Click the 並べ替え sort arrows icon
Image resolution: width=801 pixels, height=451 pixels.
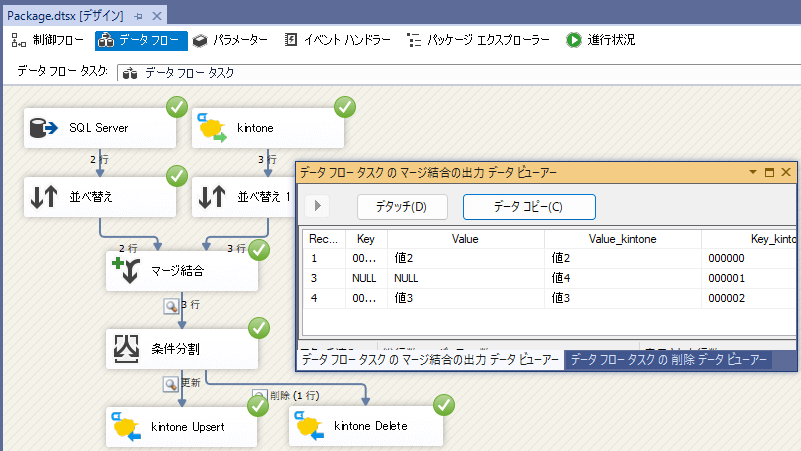(x=44, y=197)
